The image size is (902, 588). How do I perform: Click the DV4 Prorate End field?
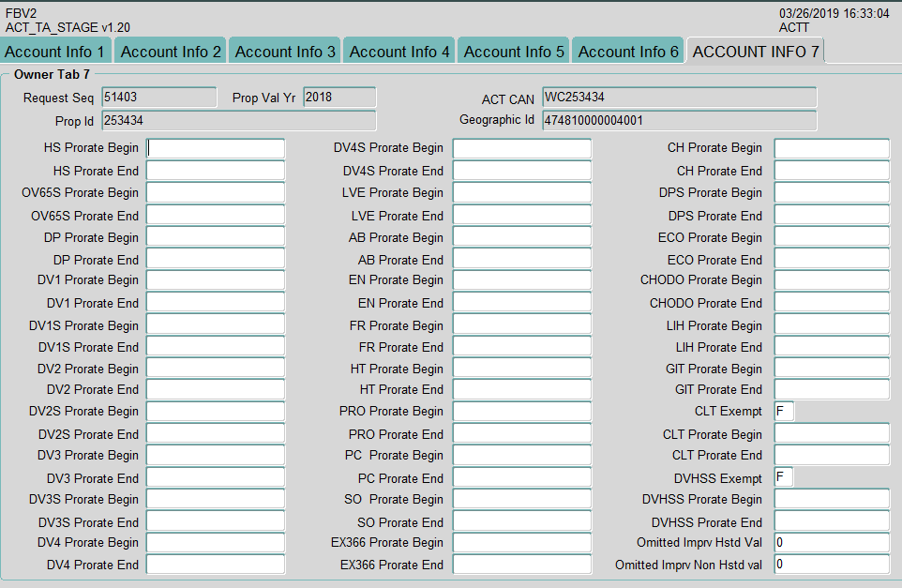coord(216,565)
